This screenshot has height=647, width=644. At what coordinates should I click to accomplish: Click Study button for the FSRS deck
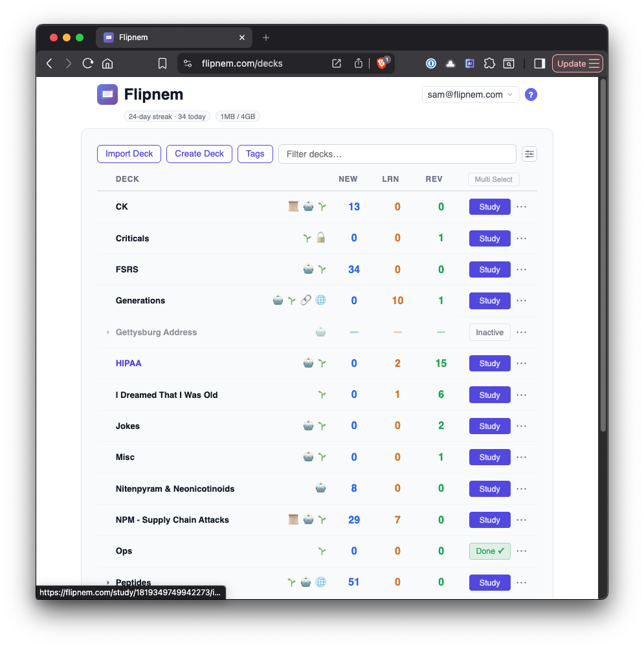point(489,270)
